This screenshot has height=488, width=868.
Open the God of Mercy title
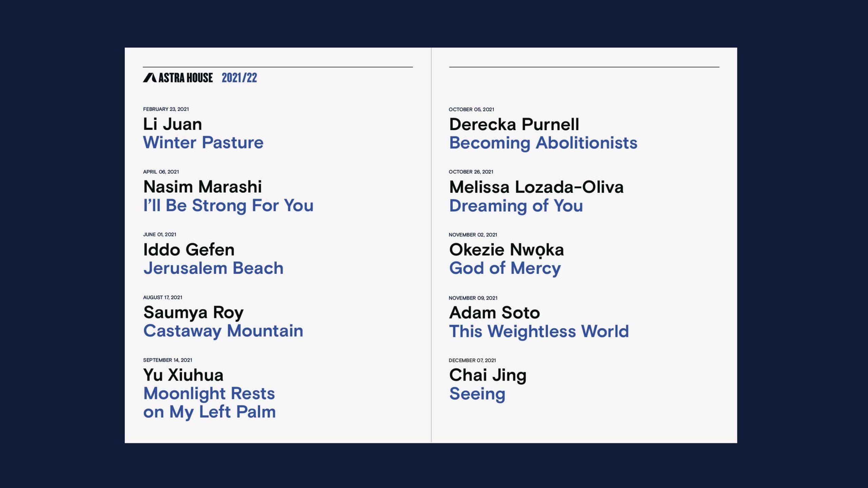click(x=505, y=268)
